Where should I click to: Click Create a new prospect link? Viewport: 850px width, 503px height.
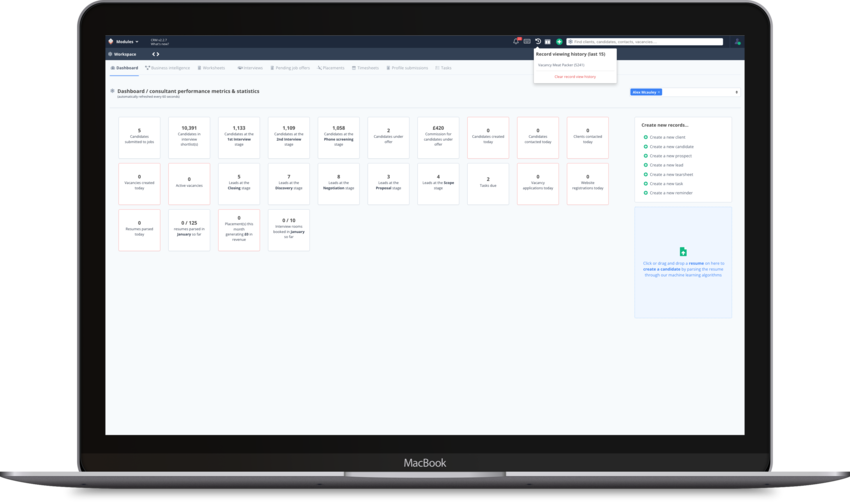click(671, 156)
